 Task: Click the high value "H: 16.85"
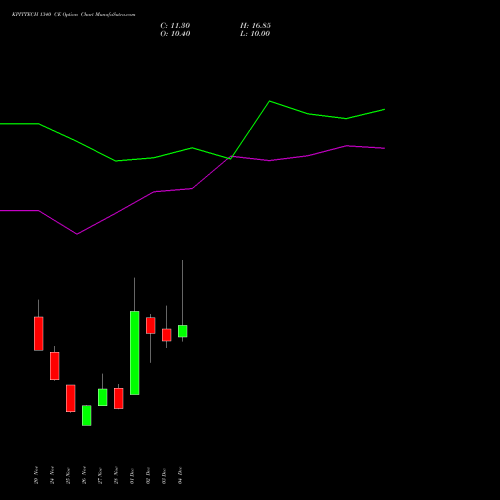click(255, 26)
